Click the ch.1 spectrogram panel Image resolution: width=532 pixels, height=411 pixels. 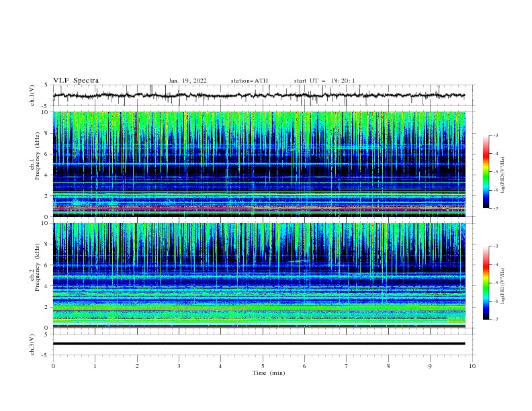[x=259, y=164]
